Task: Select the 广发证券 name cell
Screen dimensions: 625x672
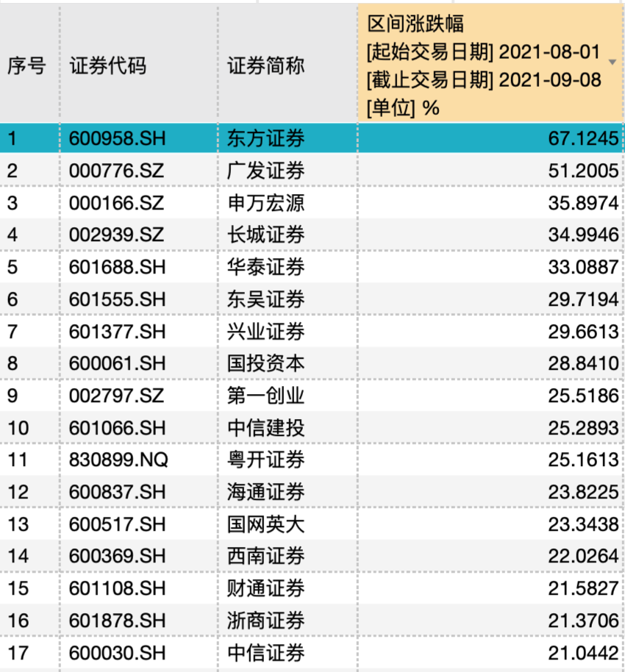Action: (265, 171)
